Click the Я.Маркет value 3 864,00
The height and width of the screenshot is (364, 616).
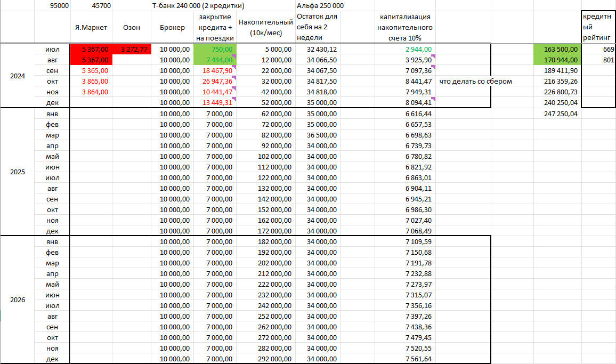[91, 92]
